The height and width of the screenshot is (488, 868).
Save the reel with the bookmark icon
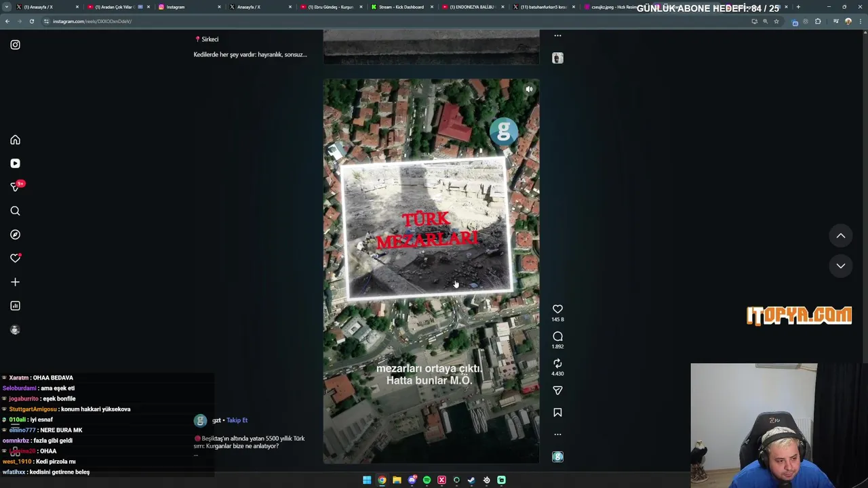[x=557, y=412]
